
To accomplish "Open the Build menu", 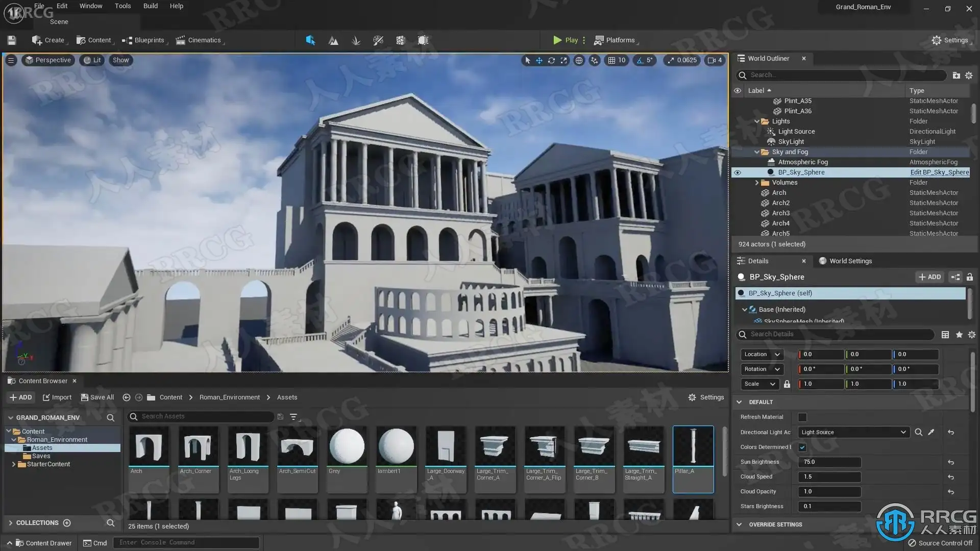I will 150,6.
